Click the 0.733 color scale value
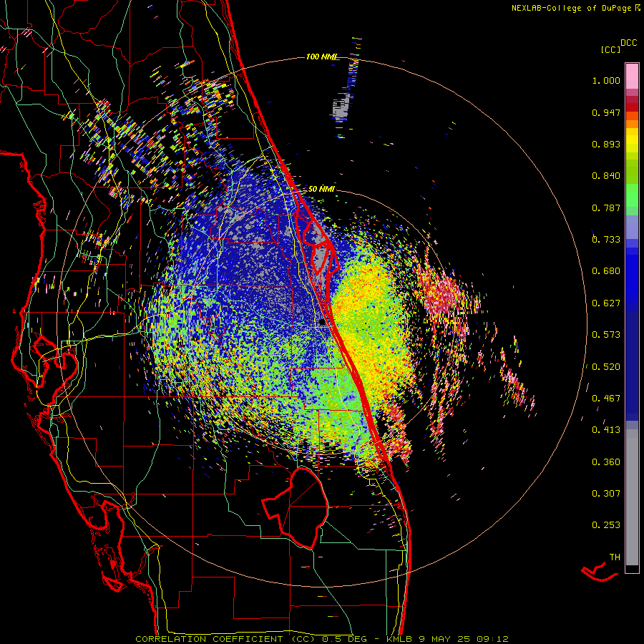The width and height of the screenshot is (644, 644). (x=606, y=240)
